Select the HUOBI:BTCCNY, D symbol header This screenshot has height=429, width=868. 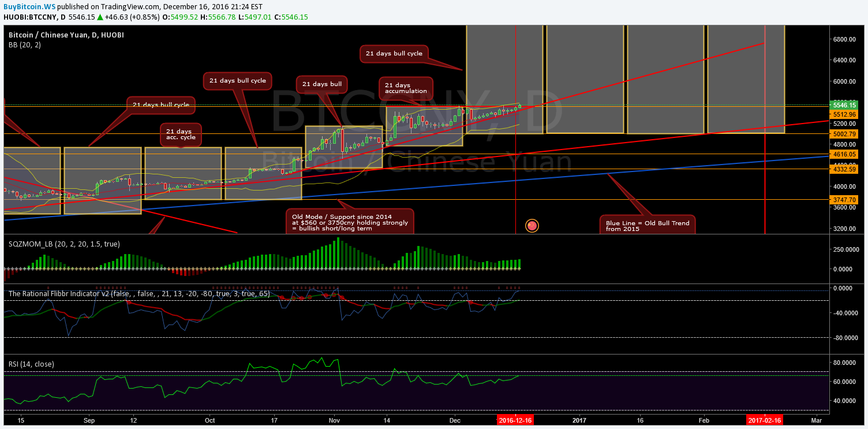[35, 17]
